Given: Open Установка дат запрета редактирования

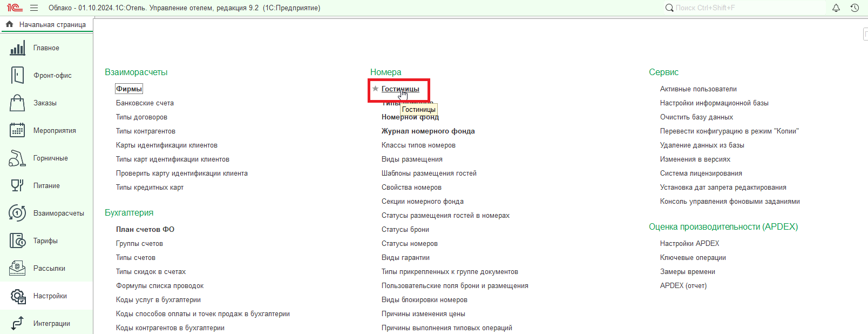Looking at the screenshot, I should point(723,188).
